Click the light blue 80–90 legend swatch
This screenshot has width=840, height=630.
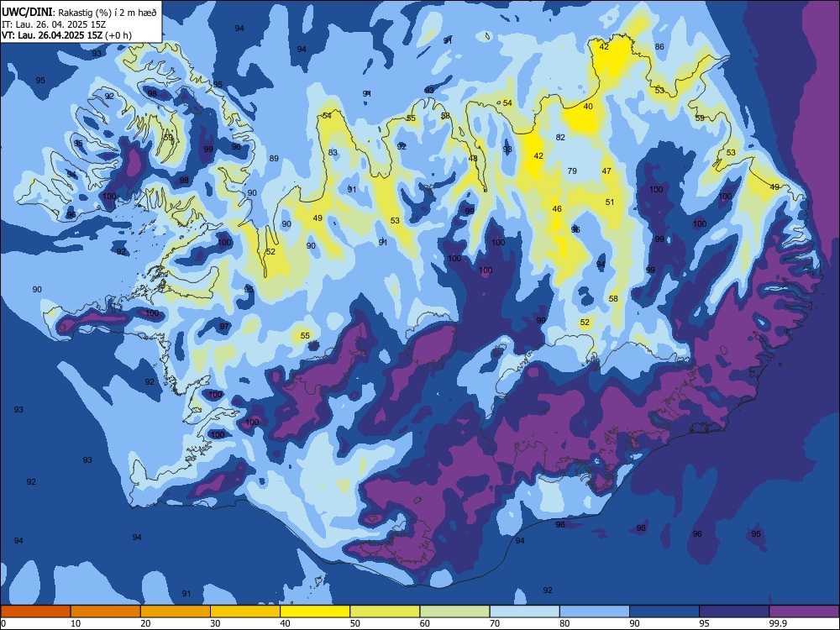tap(595, 612)
